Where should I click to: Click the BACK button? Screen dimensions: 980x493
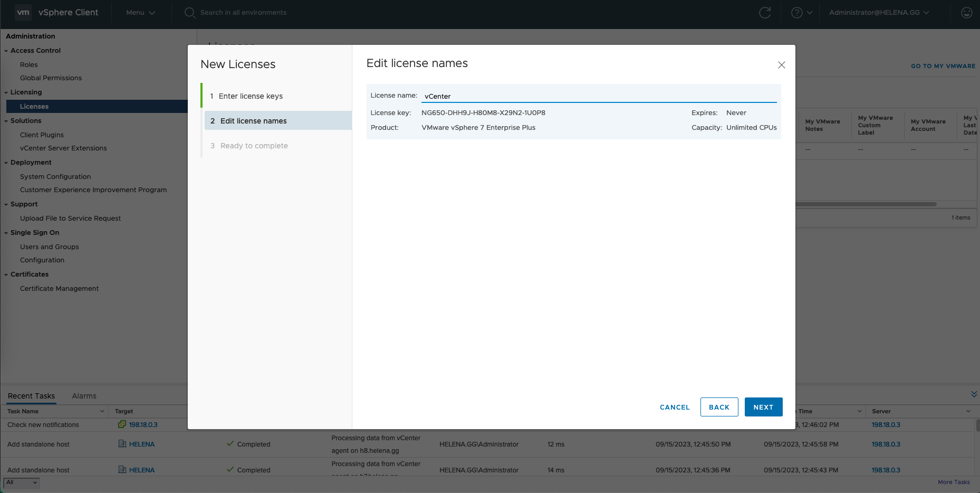pyautogui.click(x=719, y=407)
